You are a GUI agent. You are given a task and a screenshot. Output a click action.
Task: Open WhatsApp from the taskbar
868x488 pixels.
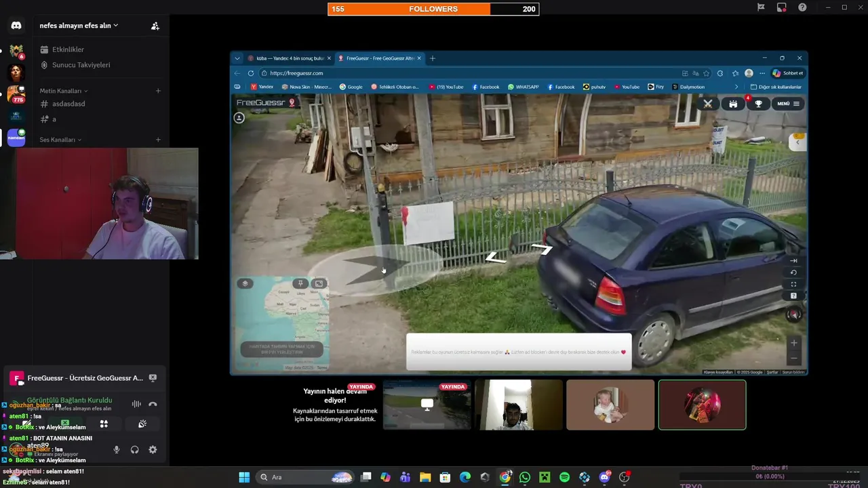pyautogui.click(x=525, y=477)
